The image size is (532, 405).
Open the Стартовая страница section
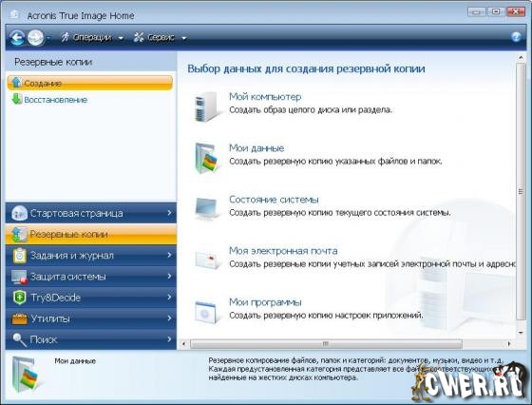tap(91, 213)
